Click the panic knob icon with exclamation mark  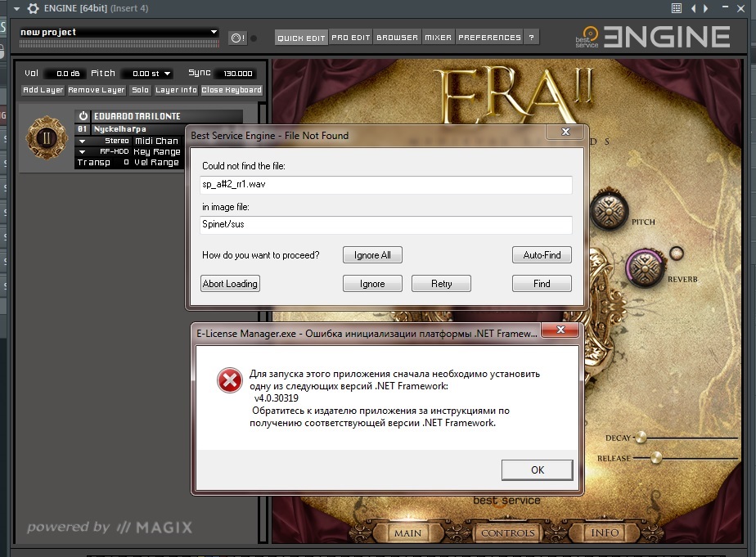click(x=236, y=38)
